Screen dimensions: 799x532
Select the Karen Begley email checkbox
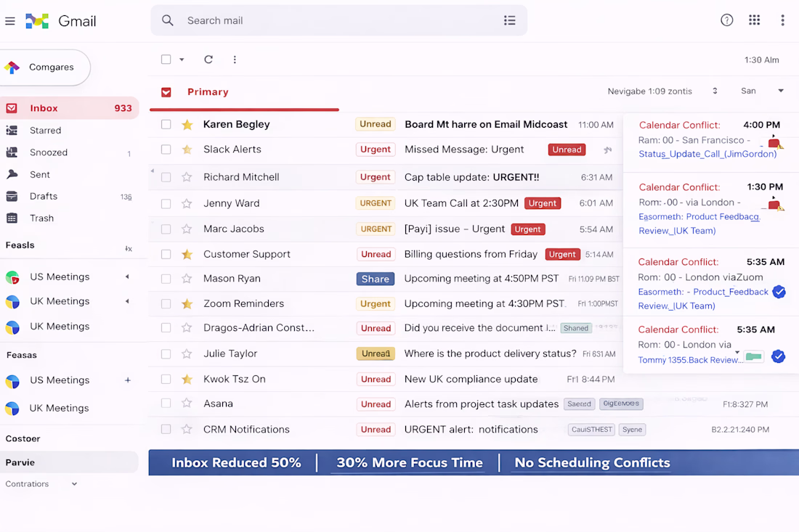(166, 124)
